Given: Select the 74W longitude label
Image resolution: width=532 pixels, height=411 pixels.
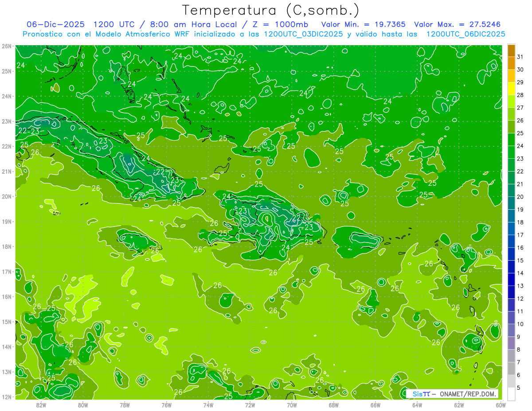Looking at the screenshot, I should pyautogui.click(x=208, y=405).
